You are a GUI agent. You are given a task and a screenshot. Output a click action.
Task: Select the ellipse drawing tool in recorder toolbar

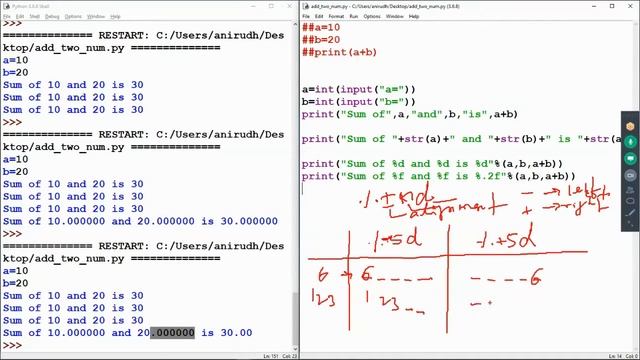pos(631,201)
